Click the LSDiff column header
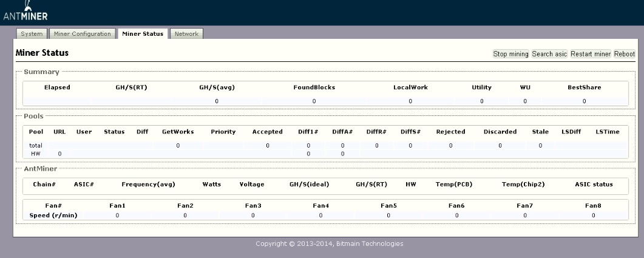Image resolution: width=644 pixels, height=258 pixels. click(x=571, y=132)
